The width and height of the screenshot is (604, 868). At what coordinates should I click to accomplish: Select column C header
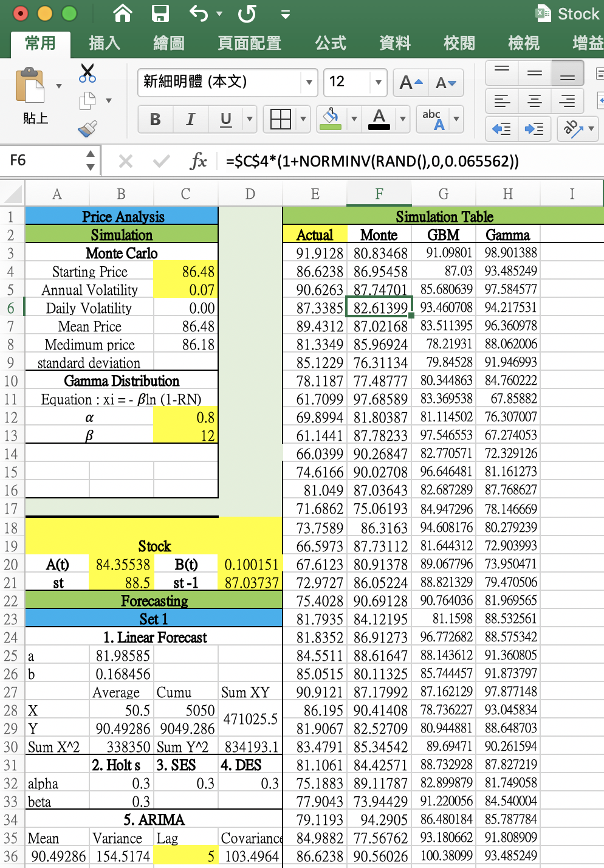[x=185, y=194]
